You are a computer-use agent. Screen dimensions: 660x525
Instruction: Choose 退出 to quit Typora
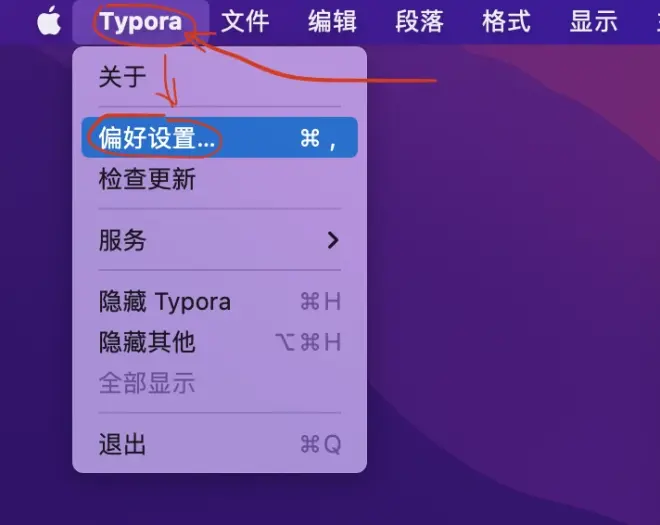click(x=219, y=444)
